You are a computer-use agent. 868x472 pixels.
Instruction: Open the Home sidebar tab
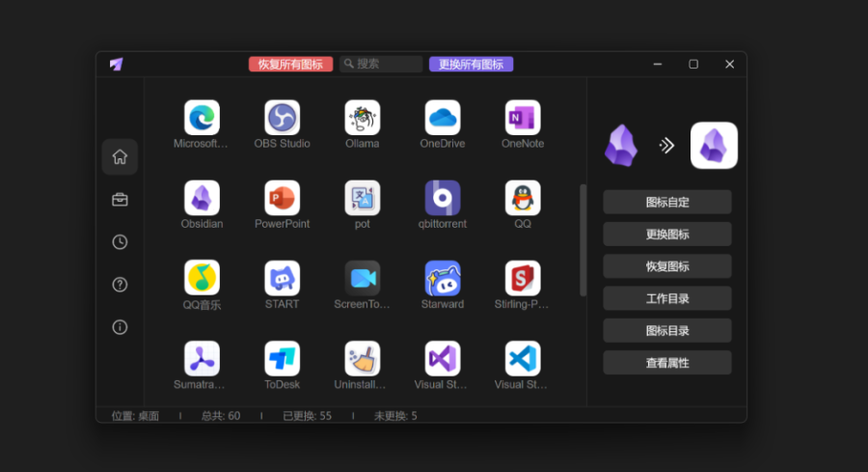tap(120, 156)
